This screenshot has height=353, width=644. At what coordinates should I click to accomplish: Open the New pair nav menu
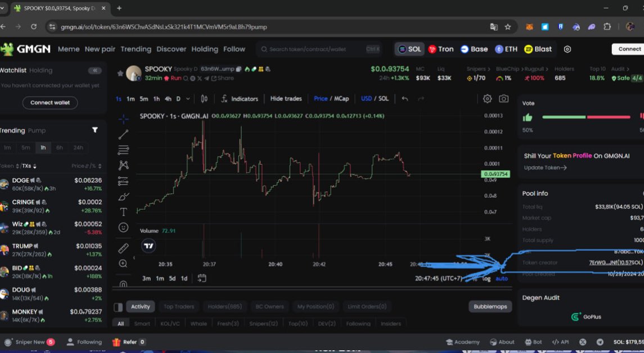pyautogui.click(x=100, y=49)
